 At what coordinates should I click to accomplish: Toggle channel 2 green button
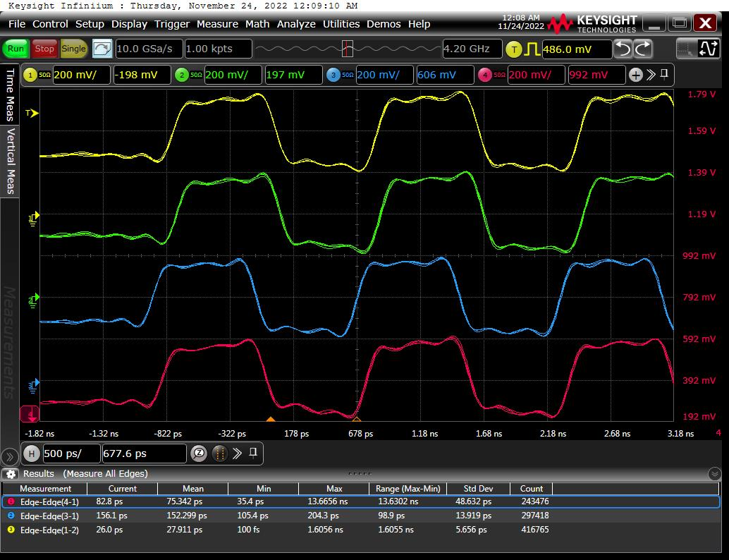182,75
